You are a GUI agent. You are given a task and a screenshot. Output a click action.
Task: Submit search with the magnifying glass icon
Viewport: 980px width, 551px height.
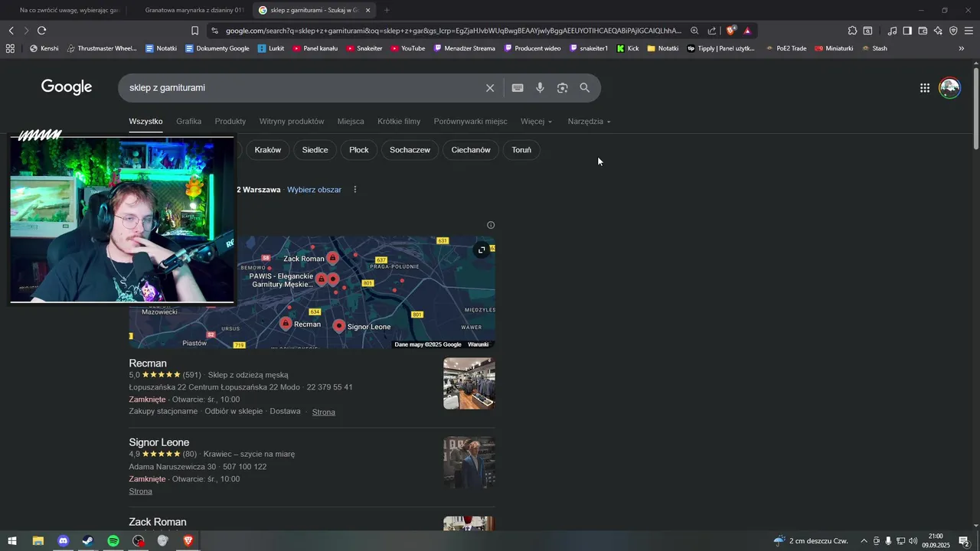[x=585, y=88]
